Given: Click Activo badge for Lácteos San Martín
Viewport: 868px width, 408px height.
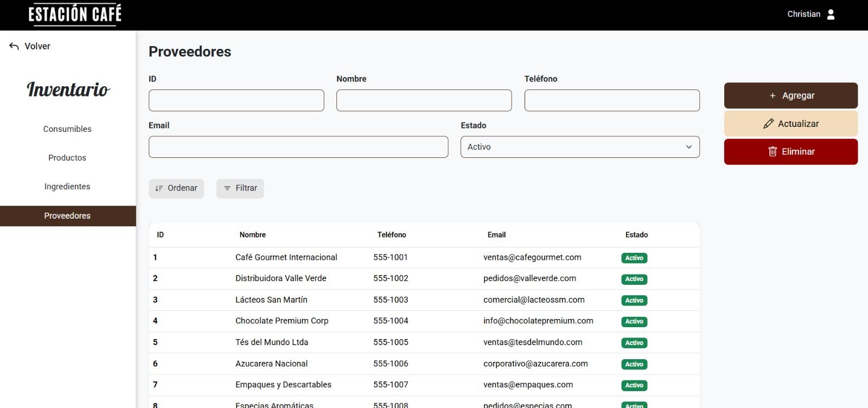Looking at the screenshot, I should pos(634,301).
